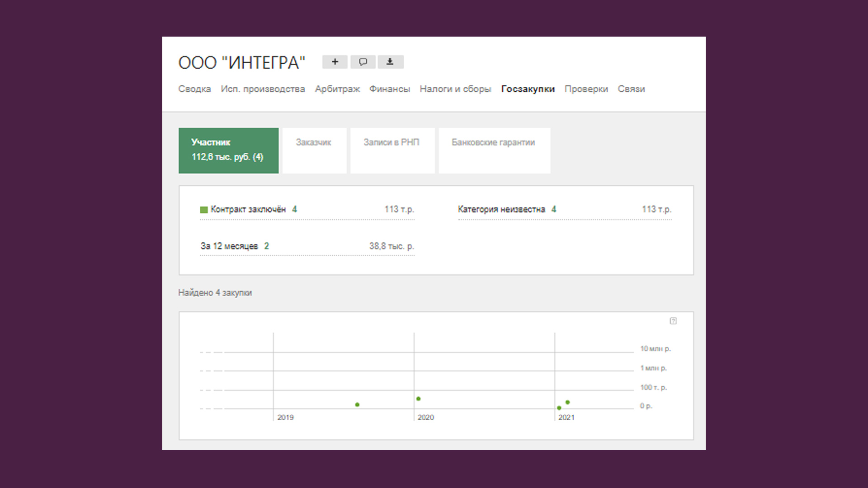868x488 pixels.
Task: Filter by 'Контракт заключён' link
Action: click(248, 209)
